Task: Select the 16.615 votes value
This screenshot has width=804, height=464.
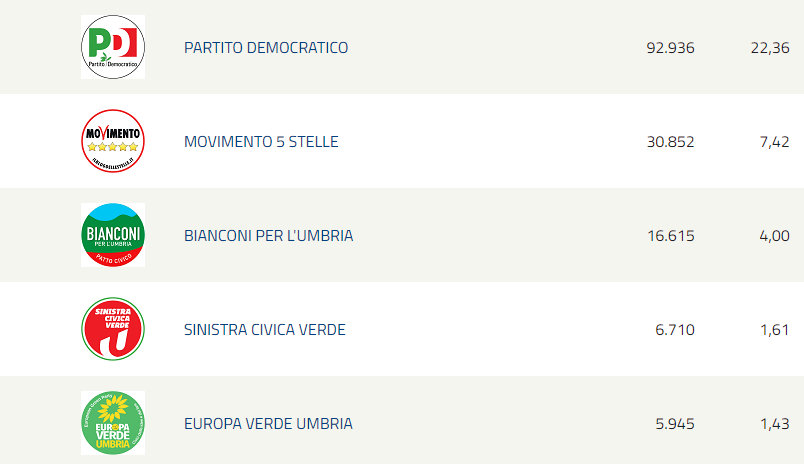Action: [x=671, y=236]
